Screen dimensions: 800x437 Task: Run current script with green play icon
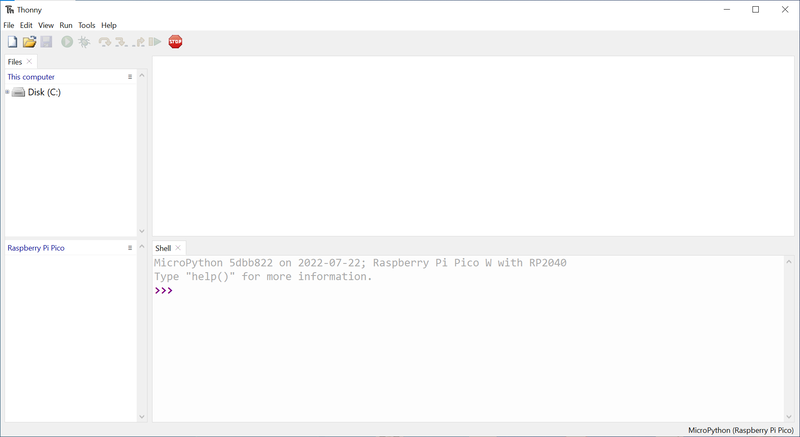click(x=67, y=42)
